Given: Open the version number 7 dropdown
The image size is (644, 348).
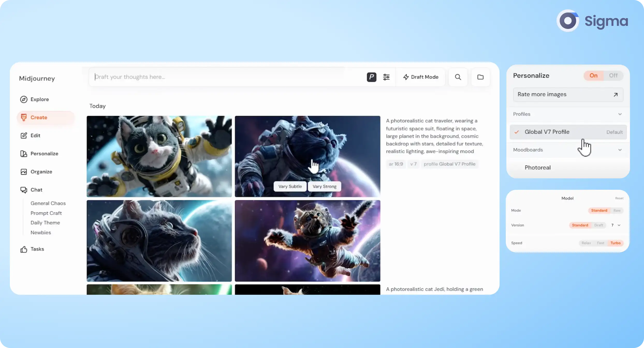Looking at the screenshot, I should 616,225.
